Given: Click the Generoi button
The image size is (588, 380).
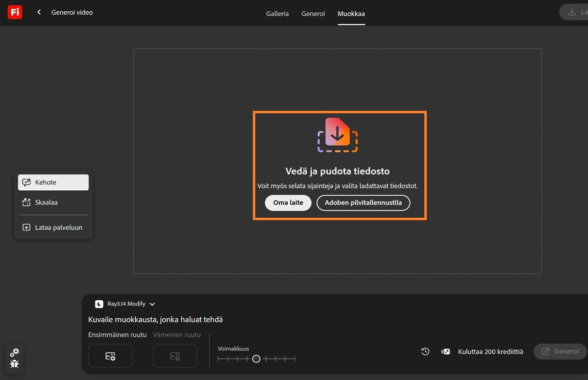Looking at the screenshot, I should [560, 352].
